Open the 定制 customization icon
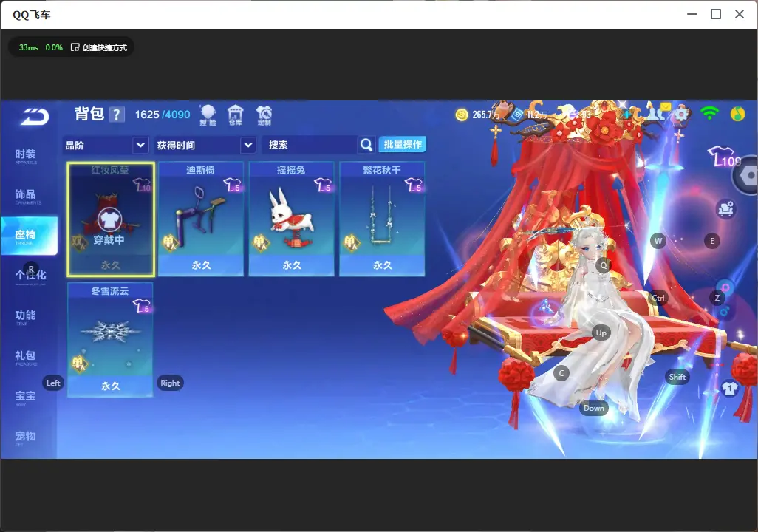This screenshot has height=532, width=758. pyautogui.click(x=264, y=115)
